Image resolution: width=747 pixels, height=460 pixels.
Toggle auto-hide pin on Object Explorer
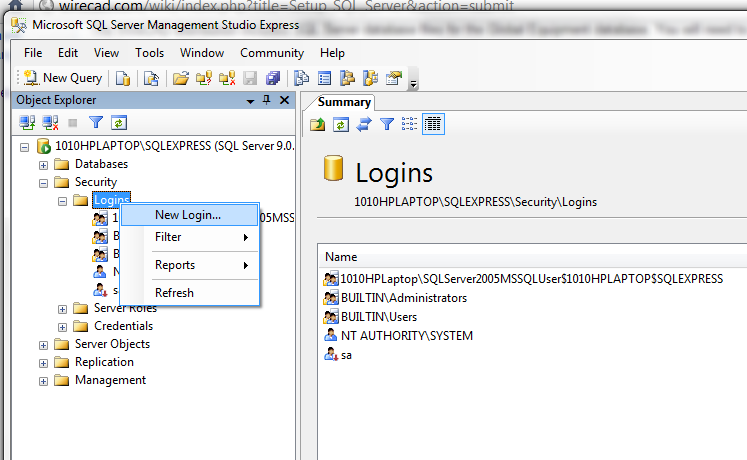(266, 100)
